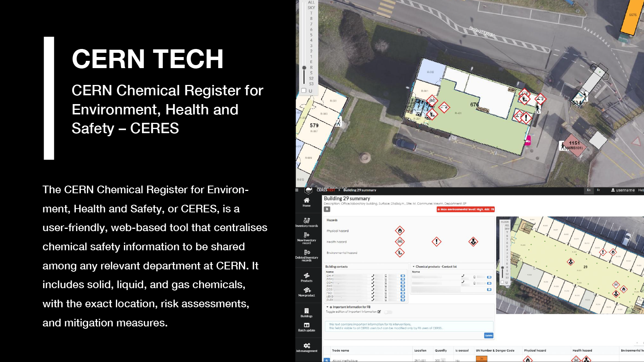Email the first (DH) building contact
This screenshot has width=644, height=362.
point(403,276)
